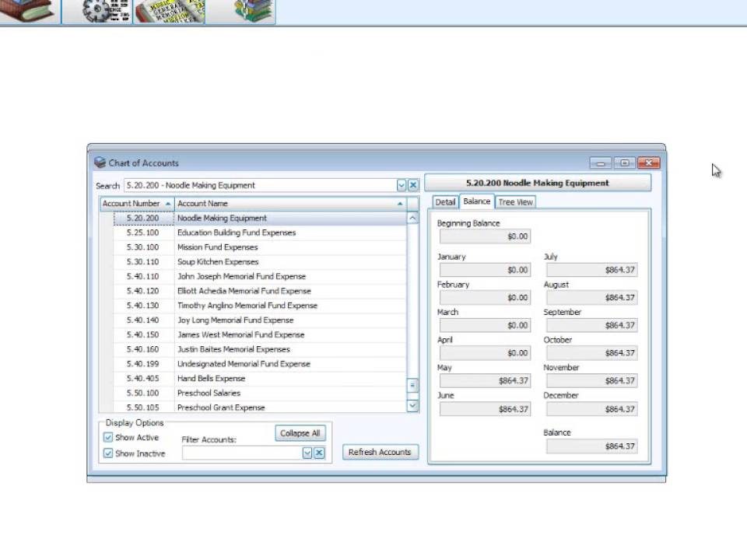The width and height of the screenshot is (747, 560).
Task: Open the Tree View tab
Action: pos(515,202)
